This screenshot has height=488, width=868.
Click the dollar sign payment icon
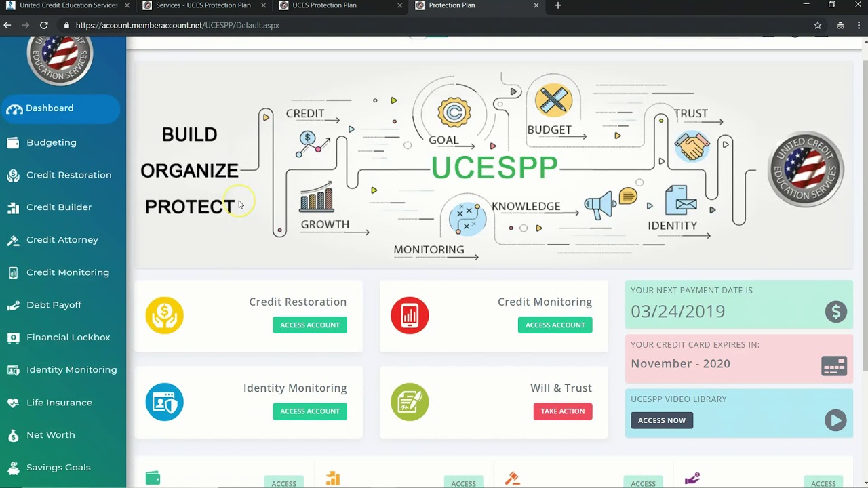(835, 312)
